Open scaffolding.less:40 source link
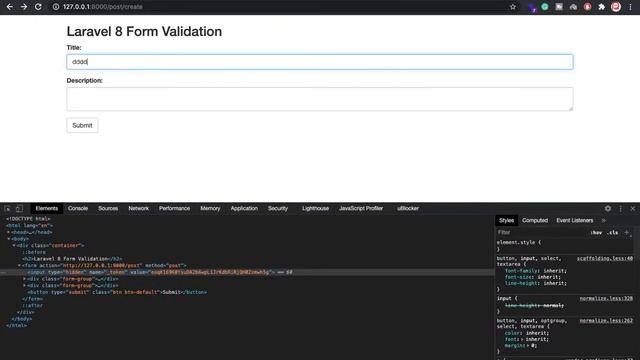640x360 pixels. [x=604, y=258]
